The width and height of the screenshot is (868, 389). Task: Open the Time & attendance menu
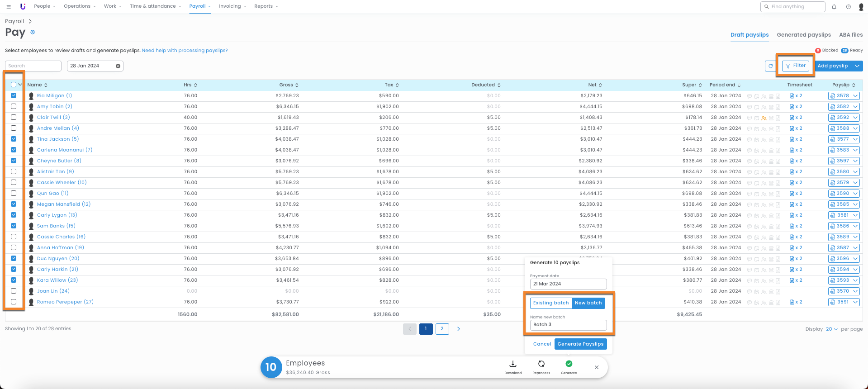tap(155, 6)
